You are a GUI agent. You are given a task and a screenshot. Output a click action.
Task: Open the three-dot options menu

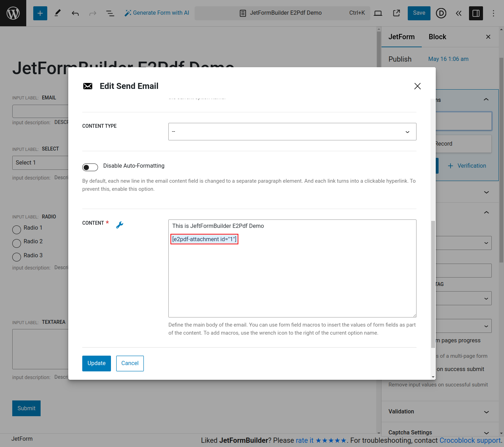pyautogui.click(x=493, y=13)
